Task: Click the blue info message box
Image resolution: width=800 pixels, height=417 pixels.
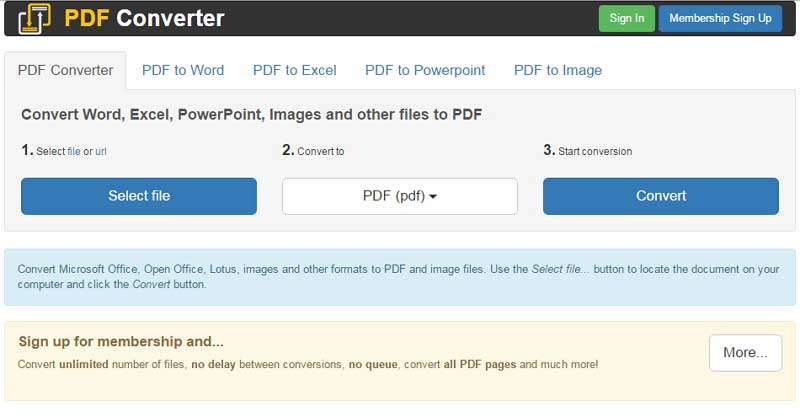Action: (400, 277)
